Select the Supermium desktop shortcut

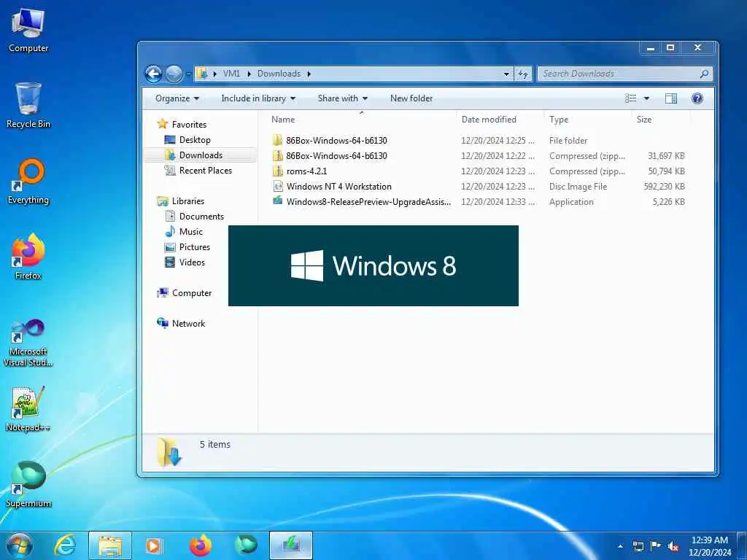click(28, 485)
